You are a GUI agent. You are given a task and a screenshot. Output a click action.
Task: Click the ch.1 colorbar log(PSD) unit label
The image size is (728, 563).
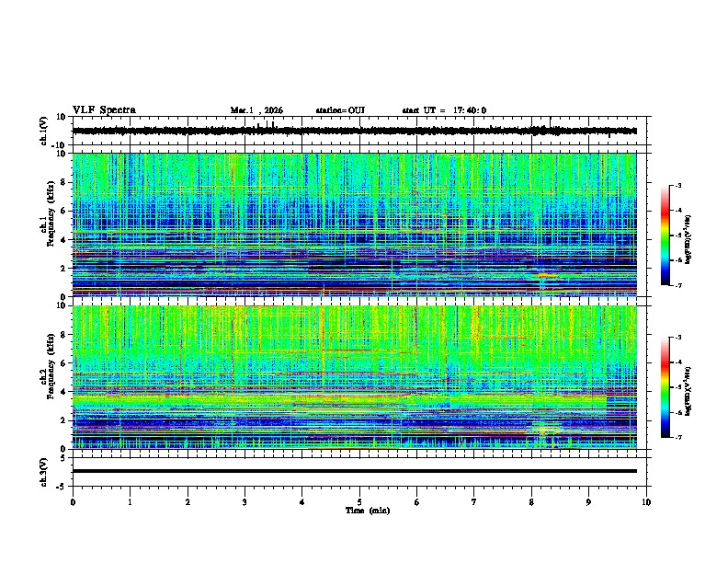[688, 239]
